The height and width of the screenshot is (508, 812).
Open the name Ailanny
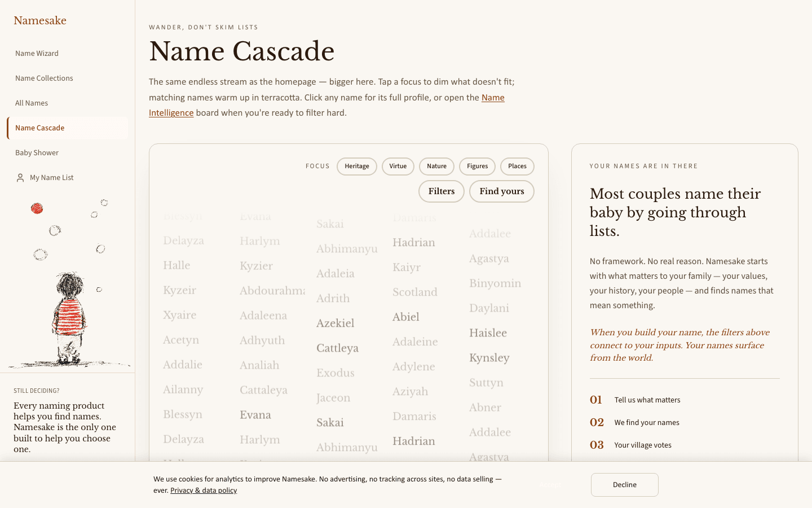point(183,389)
